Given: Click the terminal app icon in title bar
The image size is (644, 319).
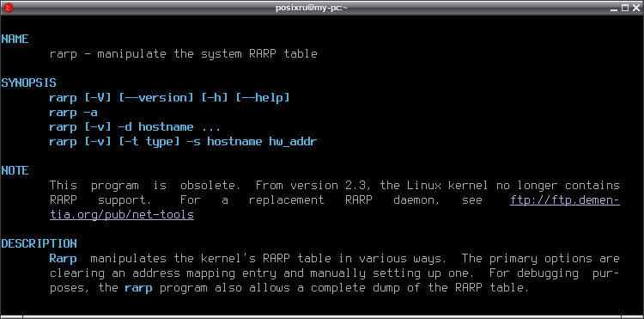Looking at the screenshot, I should (8, 8).
